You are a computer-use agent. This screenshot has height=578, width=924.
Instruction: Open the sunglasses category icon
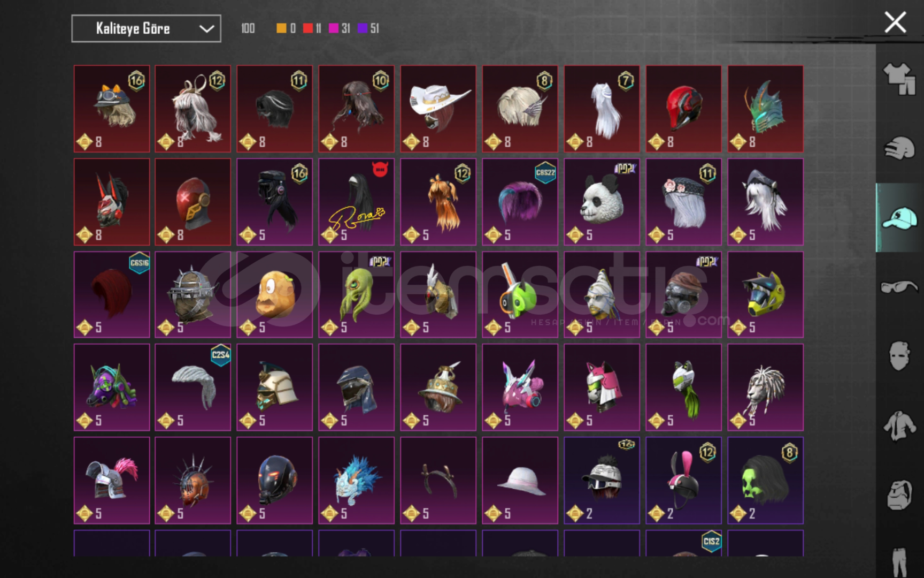click(899, 287)
